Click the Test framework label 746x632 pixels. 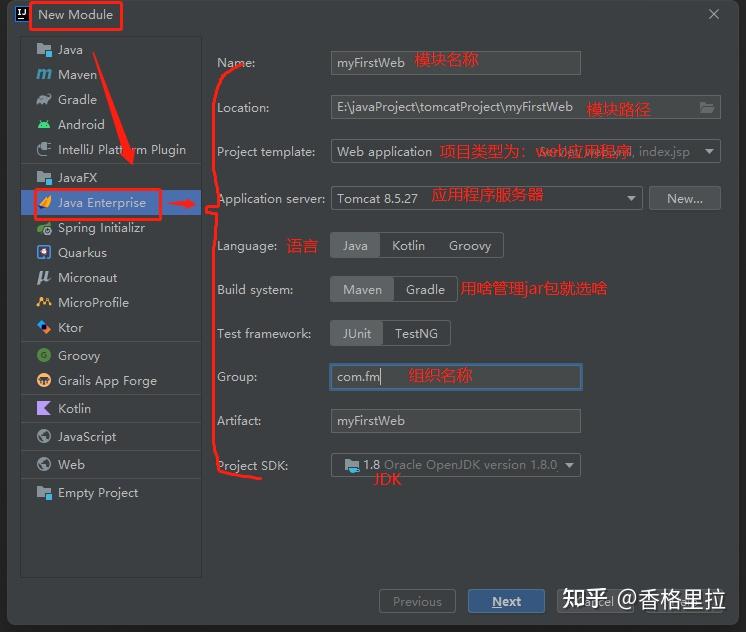(x=264, y=334)
